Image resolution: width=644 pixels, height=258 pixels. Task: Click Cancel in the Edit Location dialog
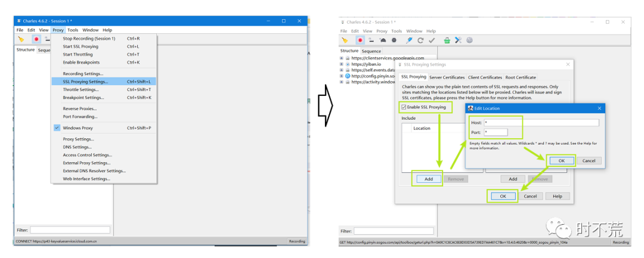(589, 161)
